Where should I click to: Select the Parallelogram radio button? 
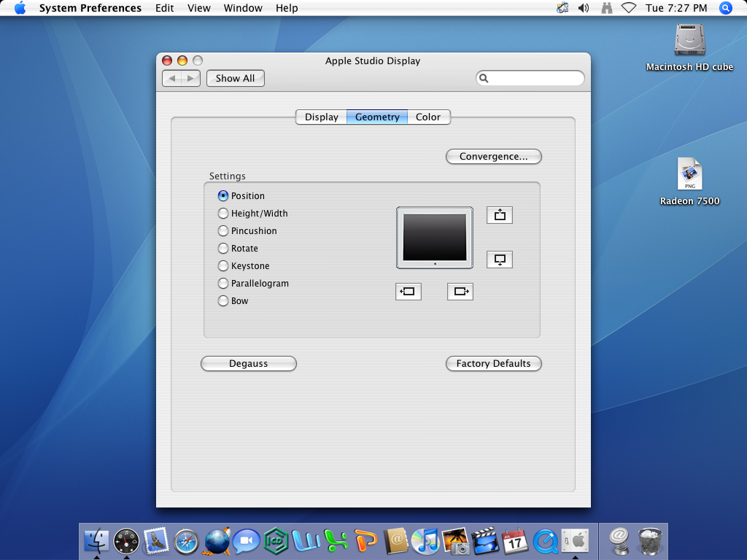(223, 284)
